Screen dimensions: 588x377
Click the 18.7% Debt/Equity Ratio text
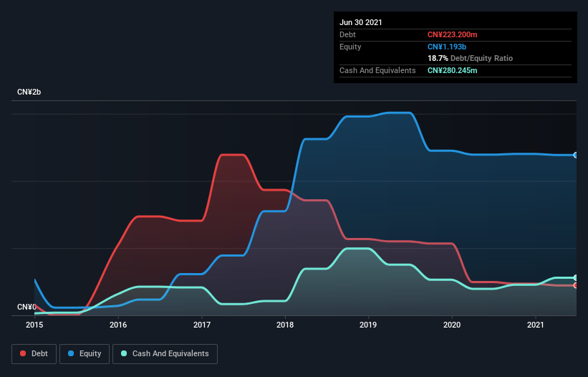pos(471,59)
